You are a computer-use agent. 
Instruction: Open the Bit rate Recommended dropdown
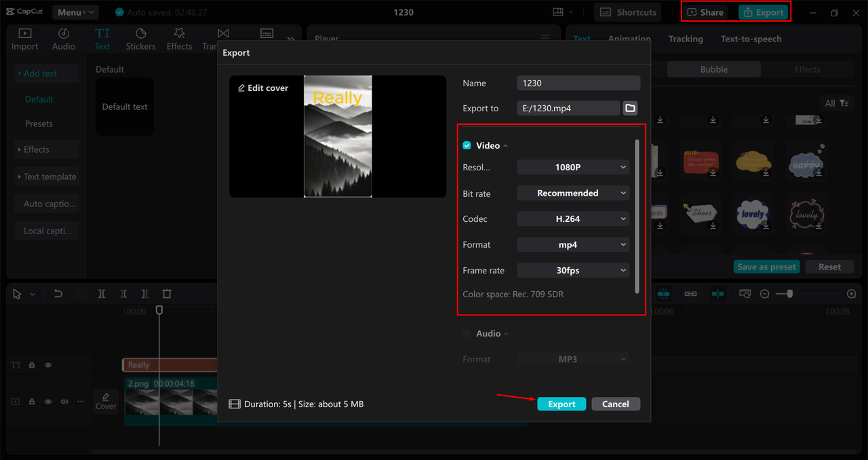(573, 193)
